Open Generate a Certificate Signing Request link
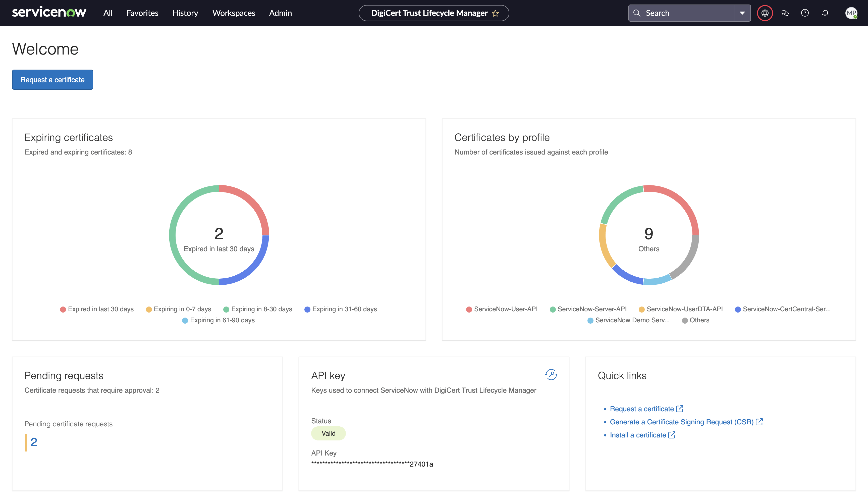Screen dimensions: 868x503 click(682, 422)
